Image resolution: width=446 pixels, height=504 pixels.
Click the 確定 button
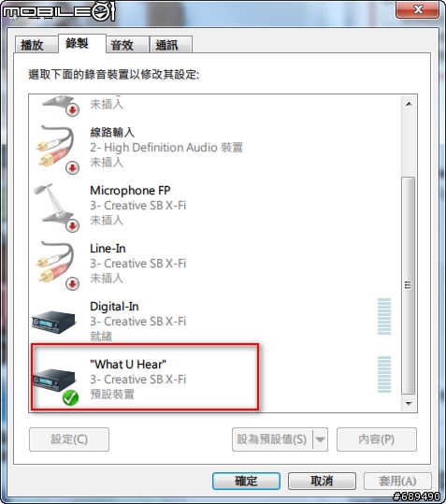pos(246,481)
